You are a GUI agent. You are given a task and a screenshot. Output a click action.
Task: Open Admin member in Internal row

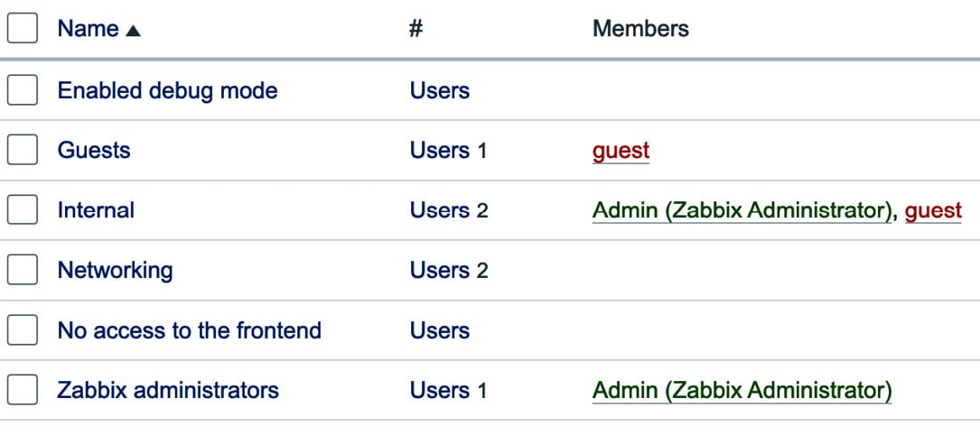pos(742,211)
